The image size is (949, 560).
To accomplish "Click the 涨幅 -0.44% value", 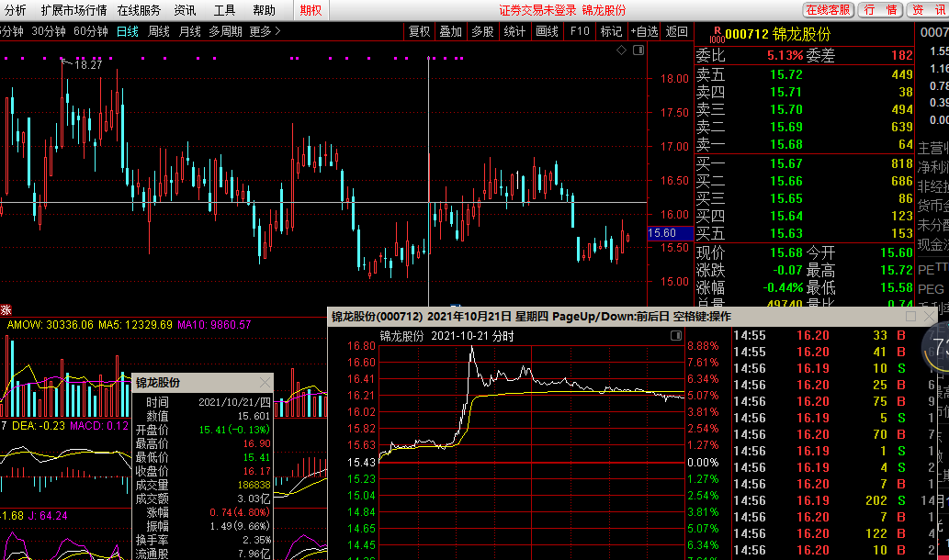I will pos(783,288).
